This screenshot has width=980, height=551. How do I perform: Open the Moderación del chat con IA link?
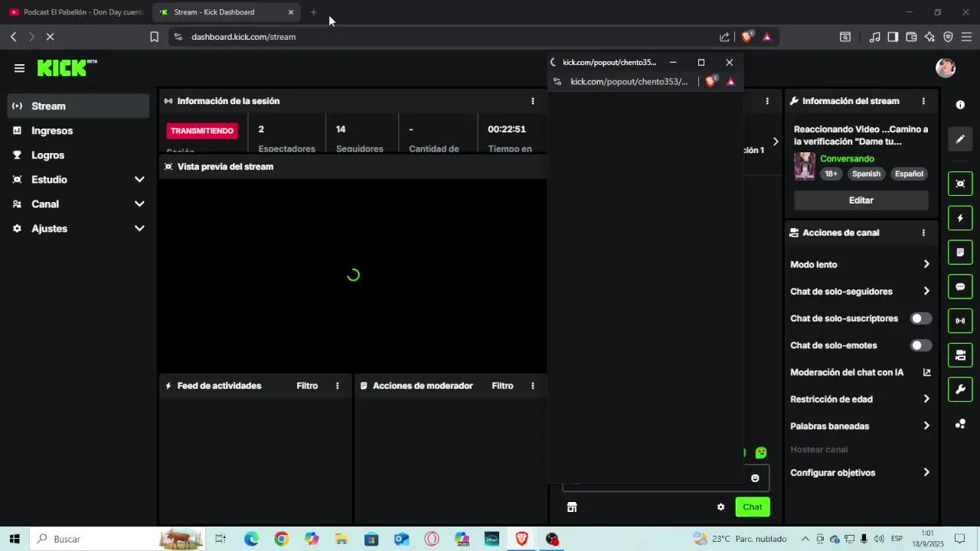coord(861,373)
